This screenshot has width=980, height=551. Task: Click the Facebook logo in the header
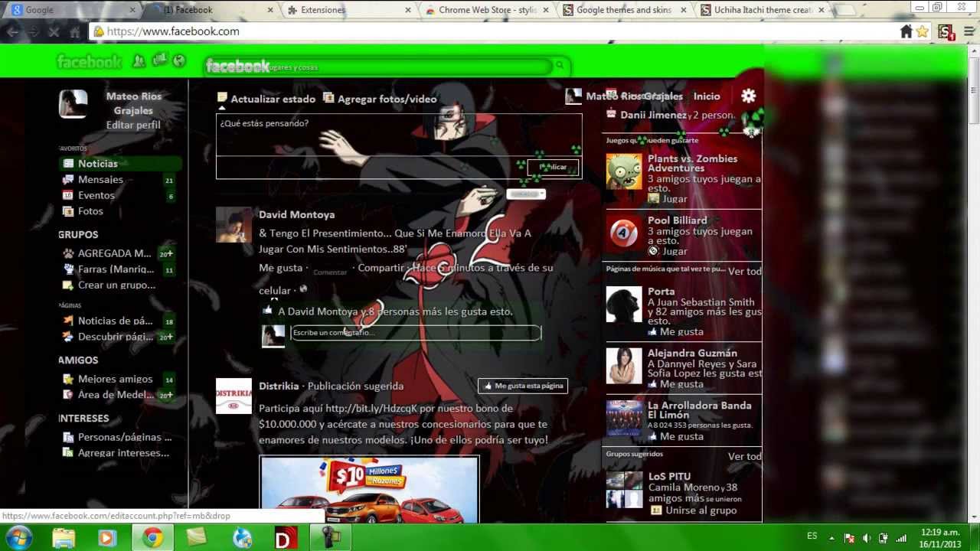[89, 62]
